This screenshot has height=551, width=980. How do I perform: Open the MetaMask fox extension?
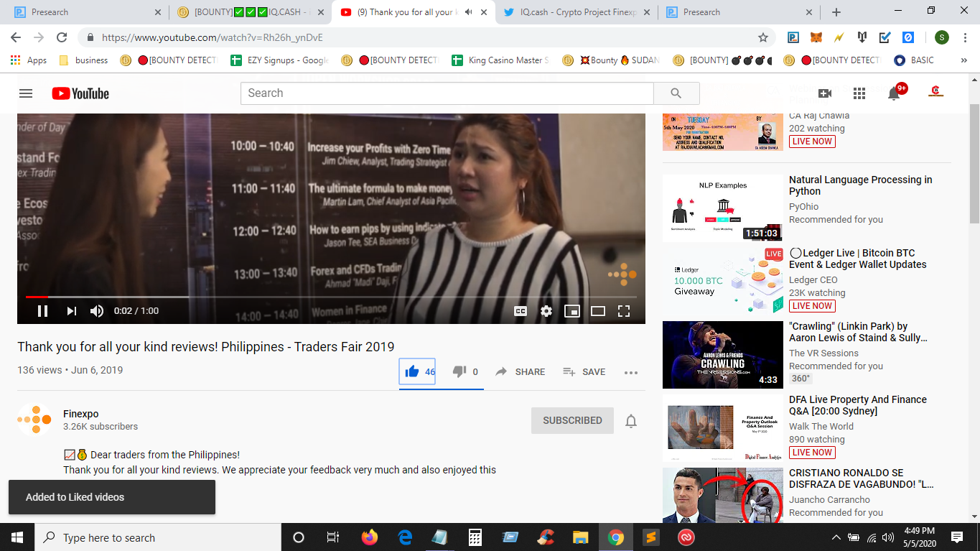pos(816,37)
